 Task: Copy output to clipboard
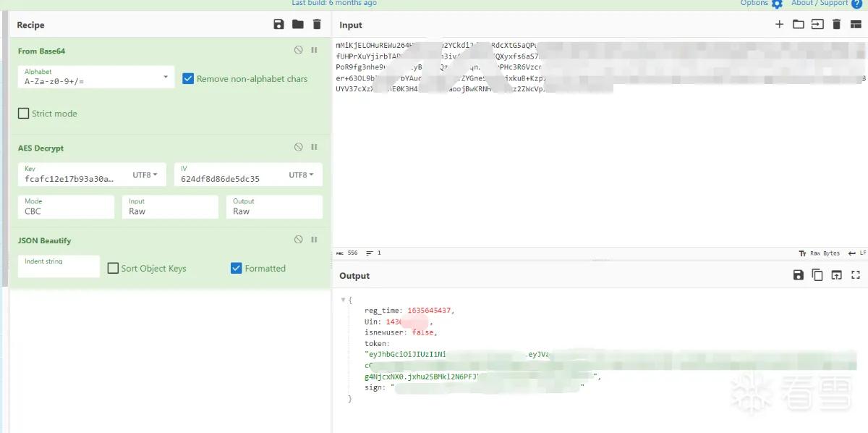pos(817,275)
